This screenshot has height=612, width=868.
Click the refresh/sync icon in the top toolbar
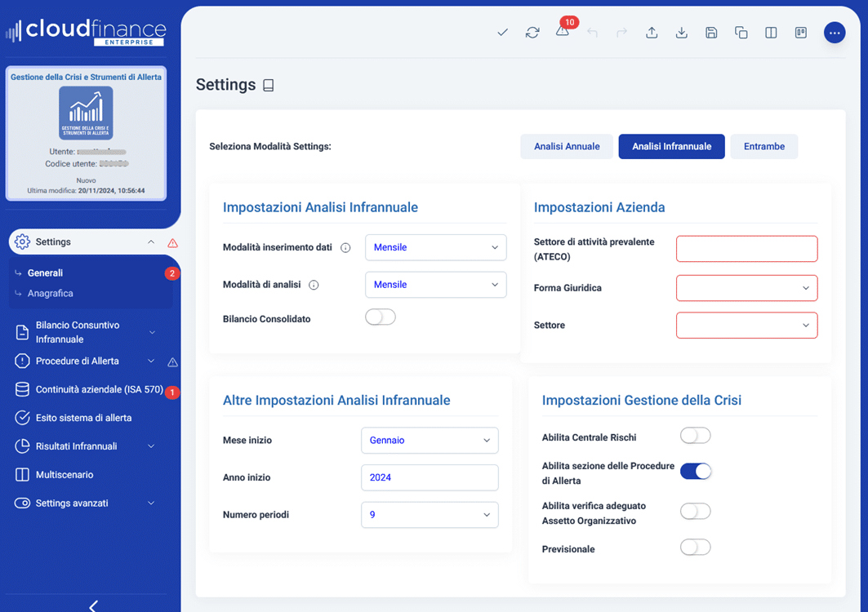(x=532, y=33)
